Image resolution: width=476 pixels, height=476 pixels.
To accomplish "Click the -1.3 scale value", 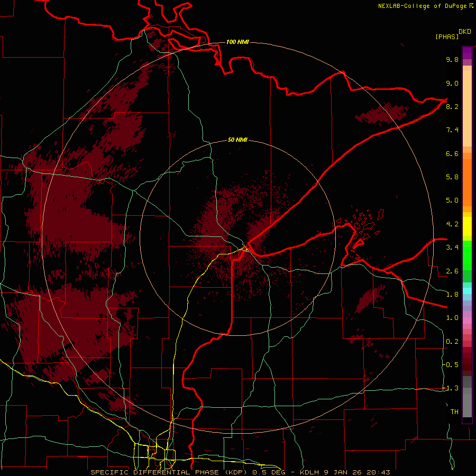I will (451, 388).
